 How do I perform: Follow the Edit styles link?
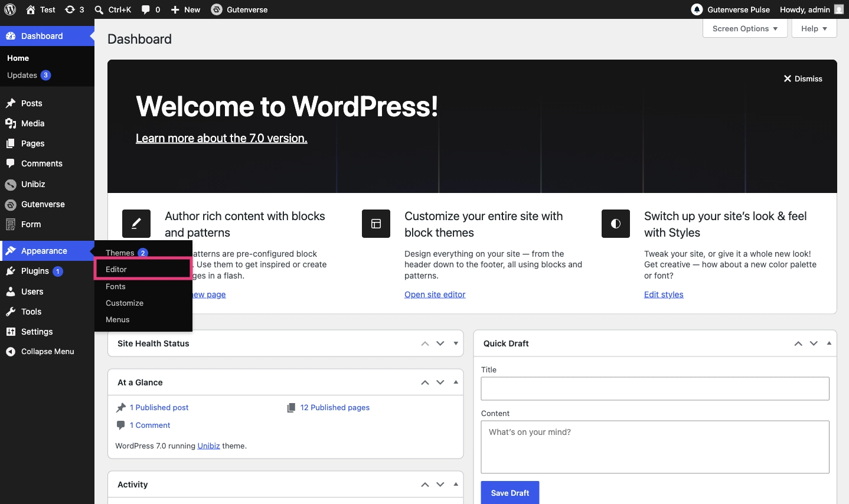pyautogui.click(x=664, y=294)
